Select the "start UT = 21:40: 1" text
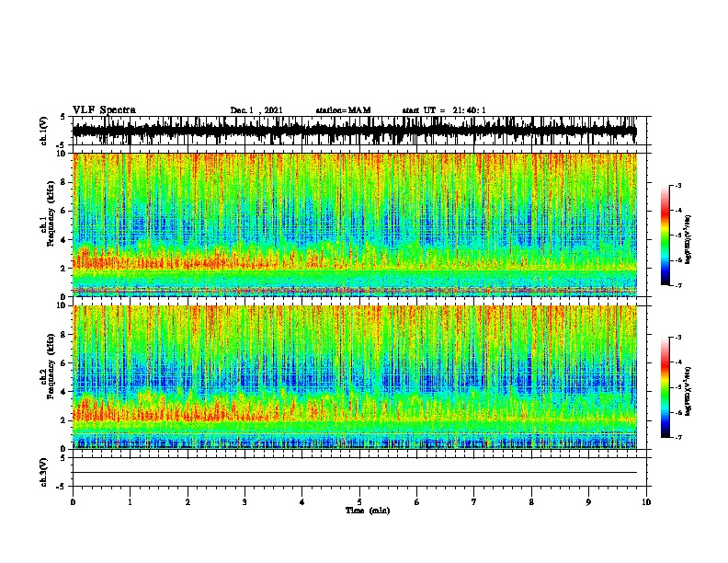 coord(444,110)
